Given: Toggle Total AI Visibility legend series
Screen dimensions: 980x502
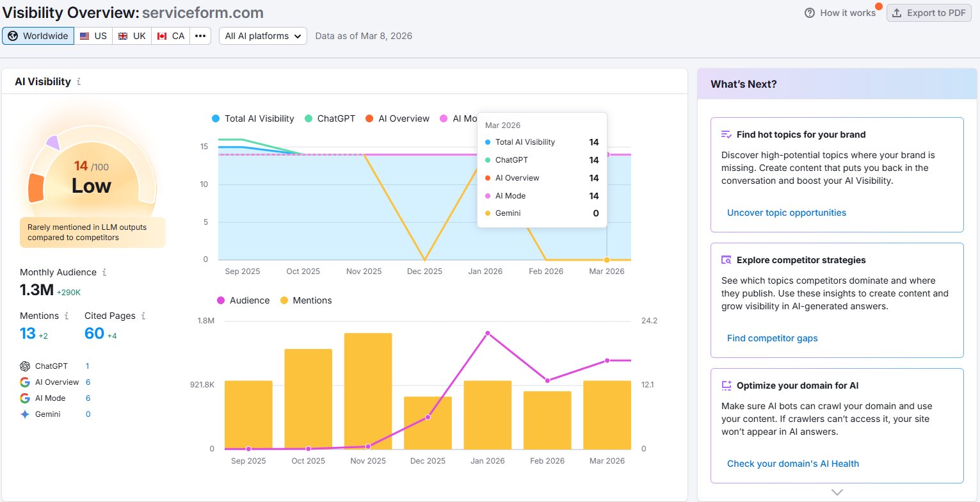Looking at the screenshot, I should click(253, 118).
